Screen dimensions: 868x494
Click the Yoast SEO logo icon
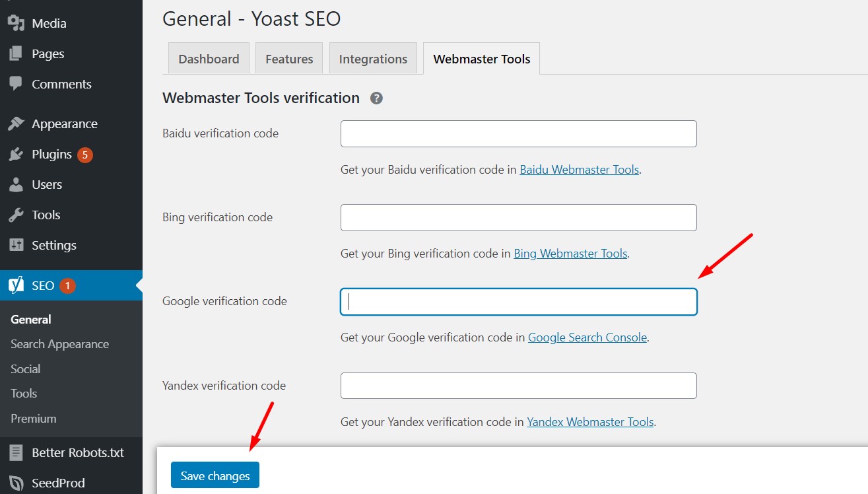[x=16, y=285]
